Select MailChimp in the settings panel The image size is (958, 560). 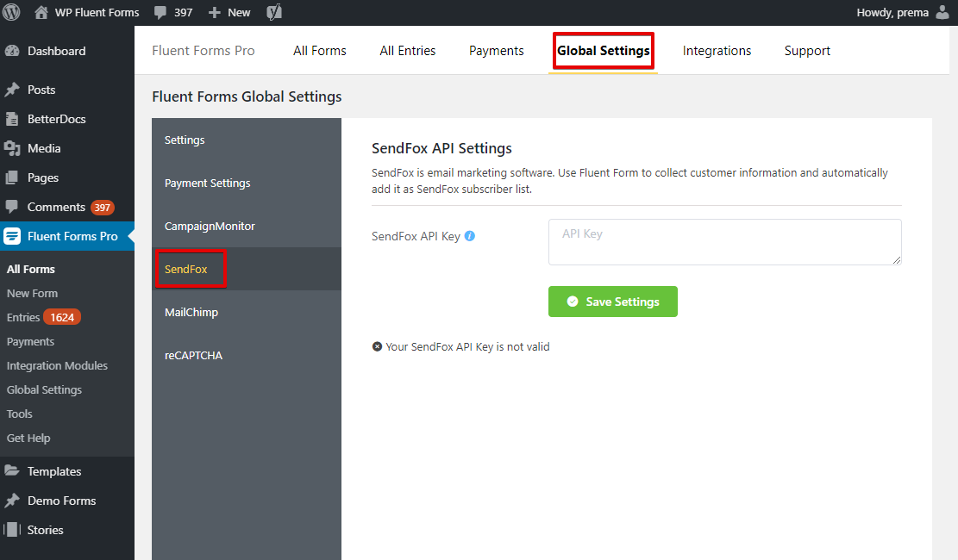pyautogui.click(x=247, y=312)
